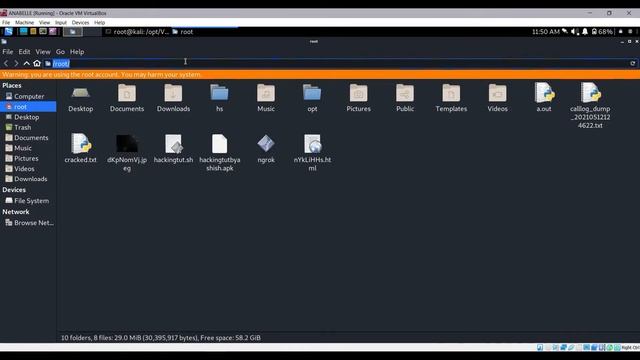This screenshot has height=360, width=640.
Task: Click the clock showing 11:50 AM
Action: click(545, 31)
